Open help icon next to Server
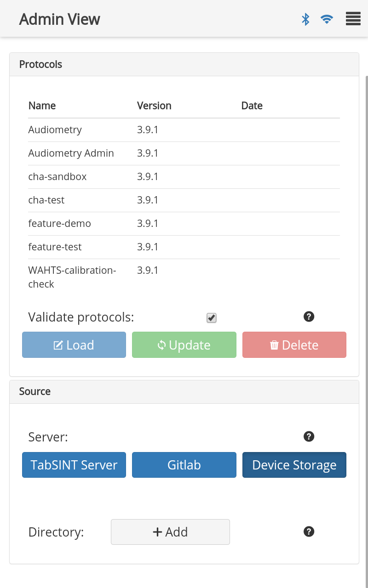The width and height of the screenshot is (368, 588). tap(309, 436)
